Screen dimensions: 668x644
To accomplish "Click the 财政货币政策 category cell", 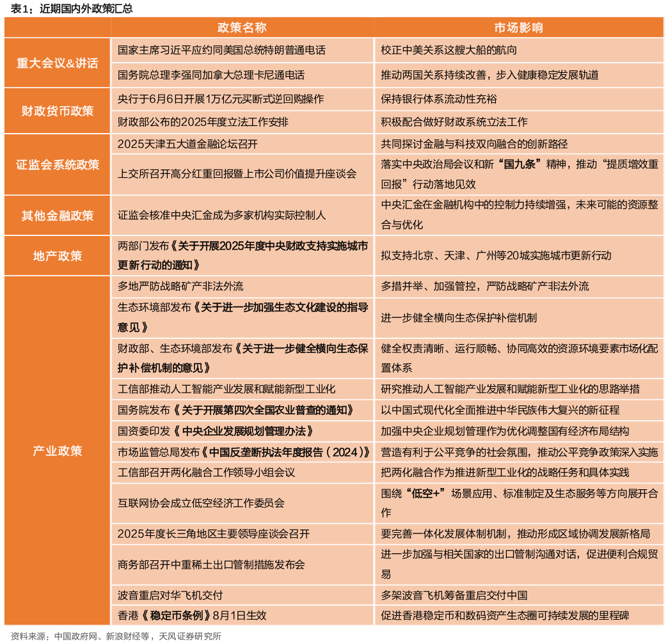I will point(57,111).
